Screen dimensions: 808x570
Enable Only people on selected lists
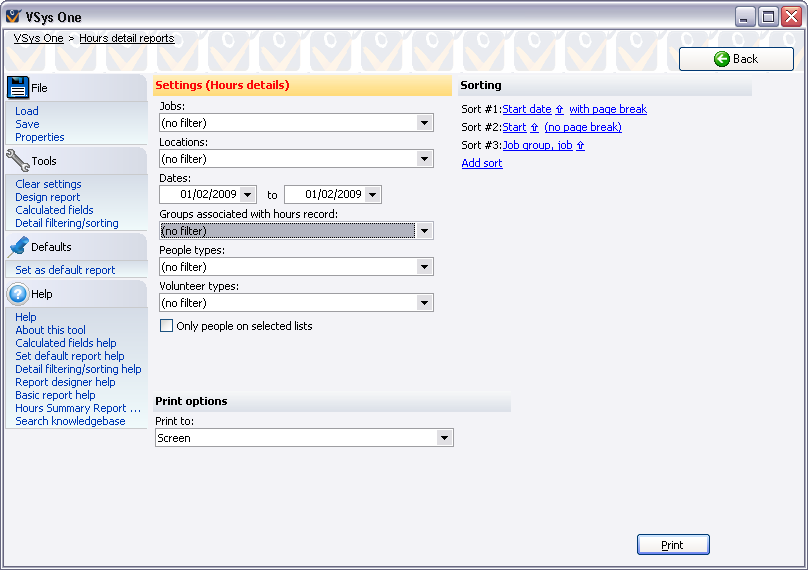click(167, 326)
